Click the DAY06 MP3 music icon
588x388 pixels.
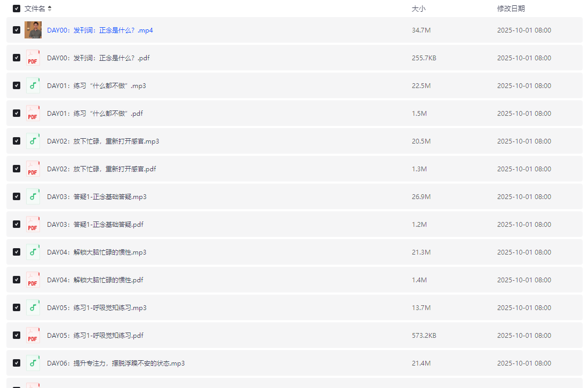pyautogui.click(x=33, y=363)
